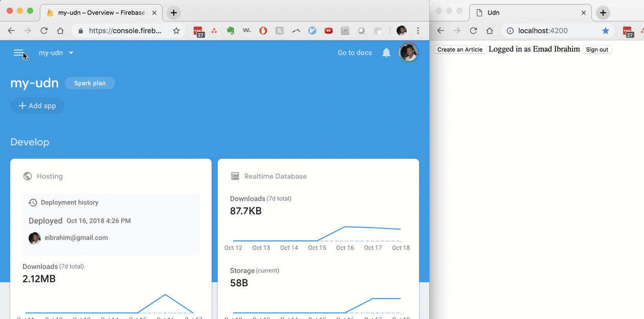Go forward in the localhost window
This screenshot has height=319, width=644.
pyautogui.click(x=457, y=31)
